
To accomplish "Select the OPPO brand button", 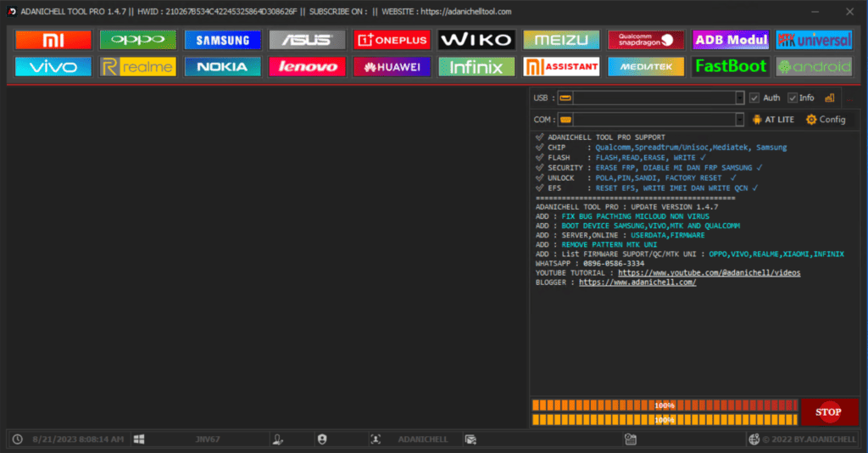I will click(x=138, y=40).
